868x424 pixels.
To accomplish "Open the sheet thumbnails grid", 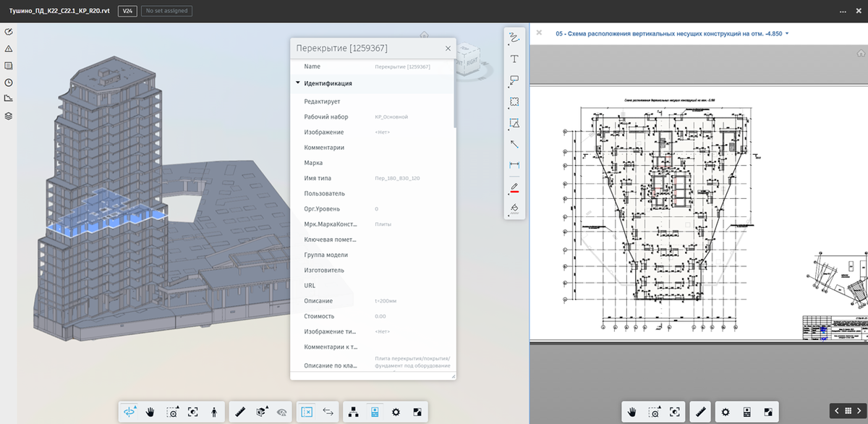I will tap(848, 410).
